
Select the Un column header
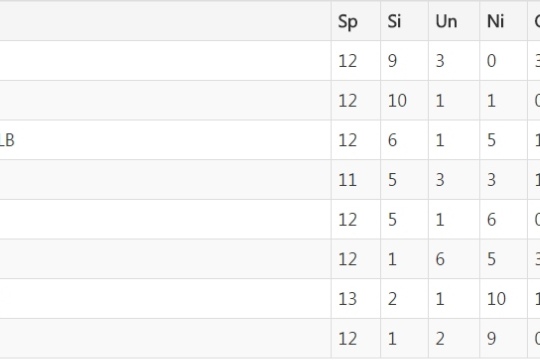(x=454, y=21)
